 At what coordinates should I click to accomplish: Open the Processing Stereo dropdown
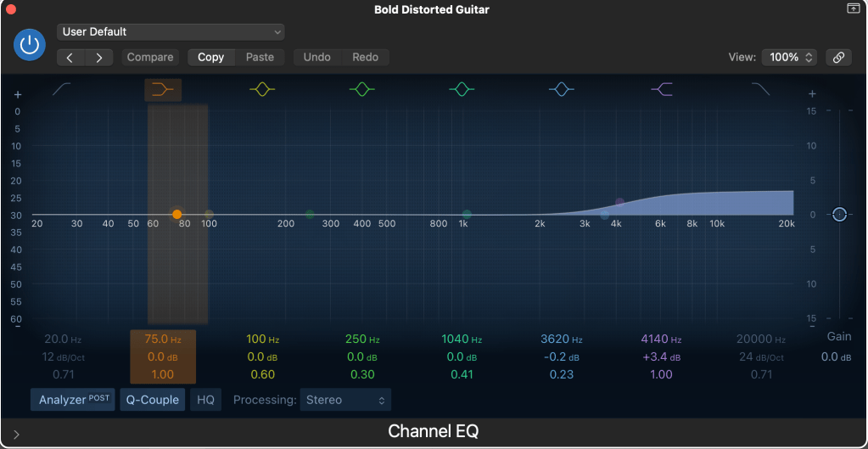[x=345, y=400]
